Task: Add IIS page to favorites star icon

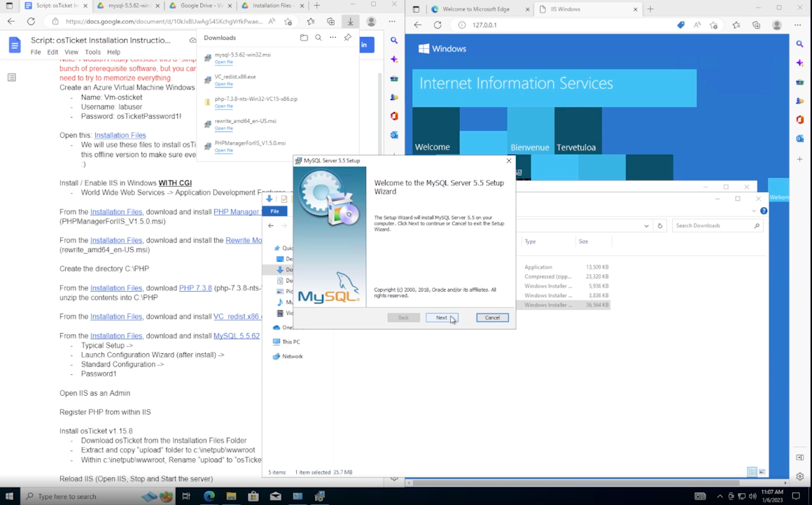Action: tap(714, 25)
